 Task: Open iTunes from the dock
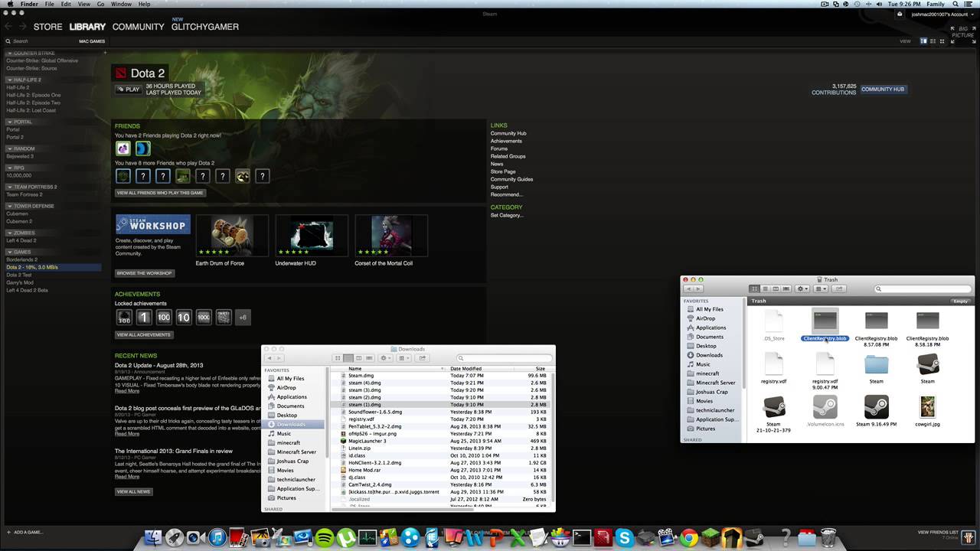[217, 538]
